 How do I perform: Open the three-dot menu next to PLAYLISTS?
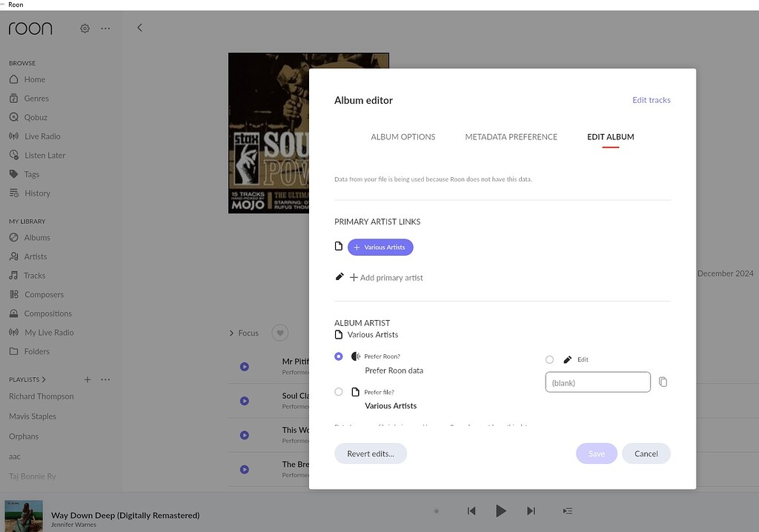pyautogui.click(x=105, y=379)
